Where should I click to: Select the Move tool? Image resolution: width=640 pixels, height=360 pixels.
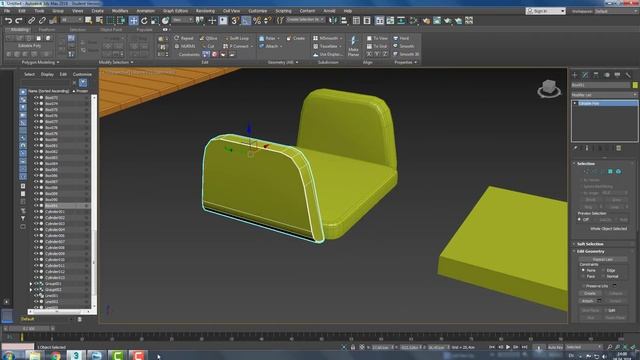(133, 20)
